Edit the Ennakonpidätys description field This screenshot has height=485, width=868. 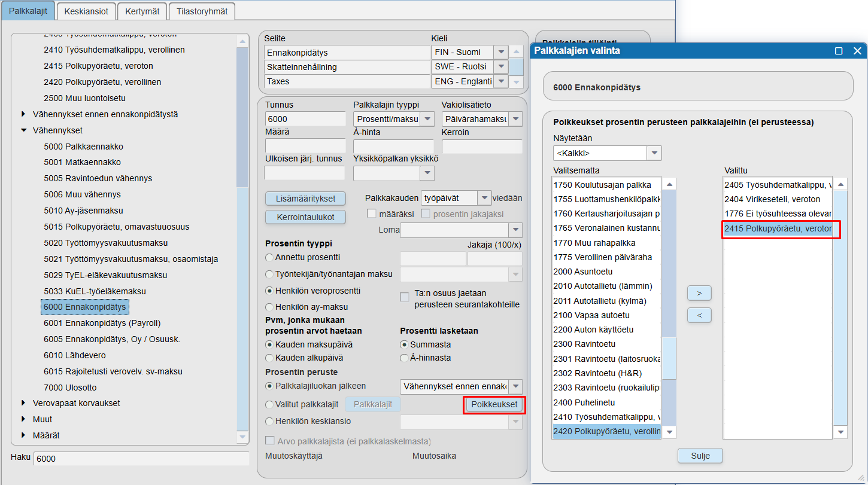coord(347,53)
